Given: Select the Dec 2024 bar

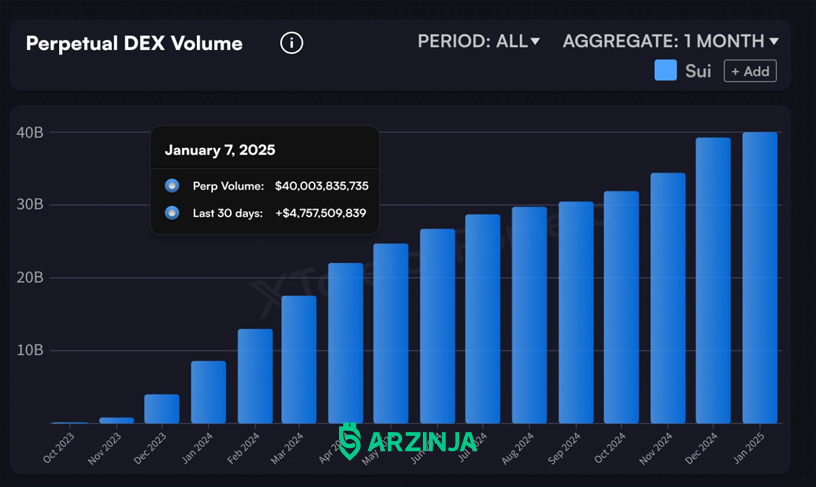Looking at the screenshot, I should 713,280.
